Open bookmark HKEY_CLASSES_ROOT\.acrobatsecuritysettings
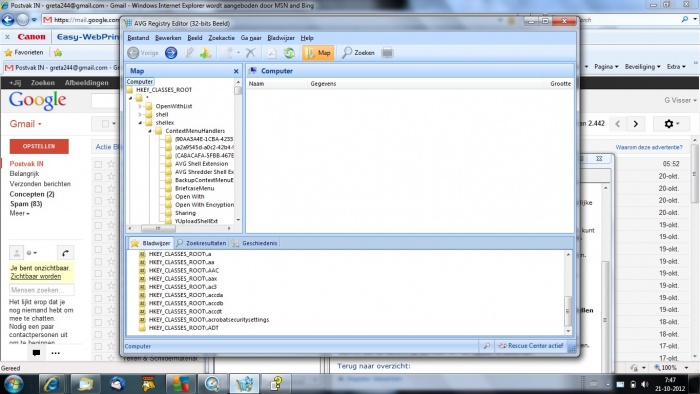Screen dimensions: 700x394 208,319
